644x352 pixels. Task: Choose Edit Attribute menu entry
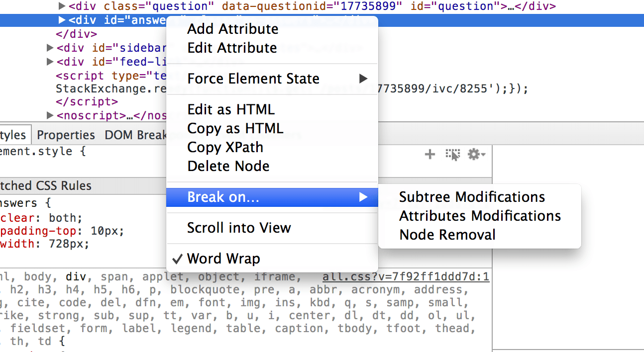pos(272,48)
